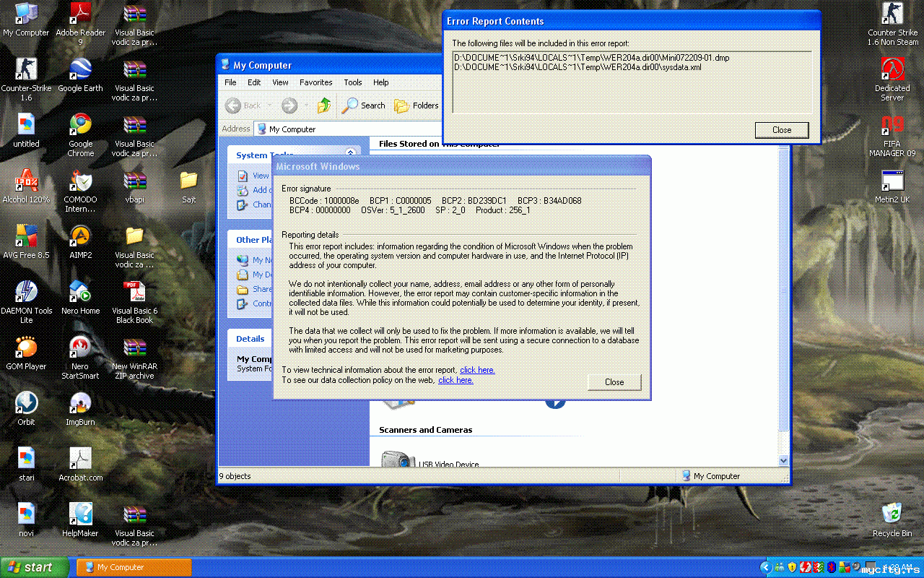The width and height of the screenshot is (924, 578).
Task: Open the Windows Start menu
Action: click(x=35, y=567)
